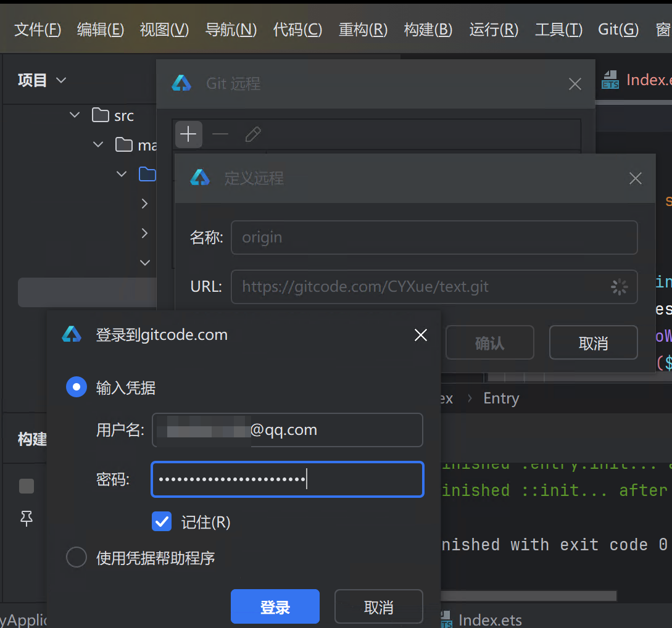672x628 pixels.
Task: Click the 用户名 input field
Action: tap(288, 430)
